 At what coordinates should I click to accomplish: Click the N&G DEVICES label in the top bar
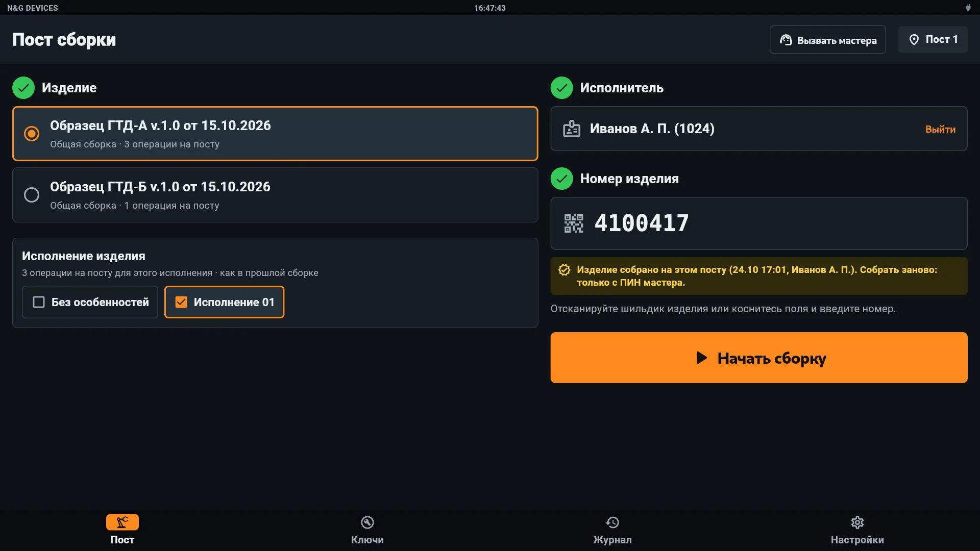pyautogui.click(x=33, y=8)
